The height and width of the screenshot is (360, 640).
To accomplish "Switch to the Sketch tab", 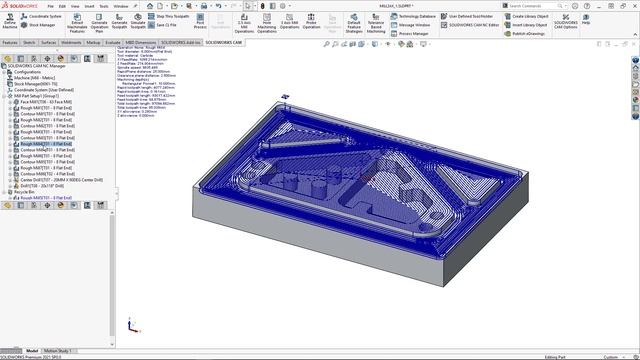I will point(29,42).
